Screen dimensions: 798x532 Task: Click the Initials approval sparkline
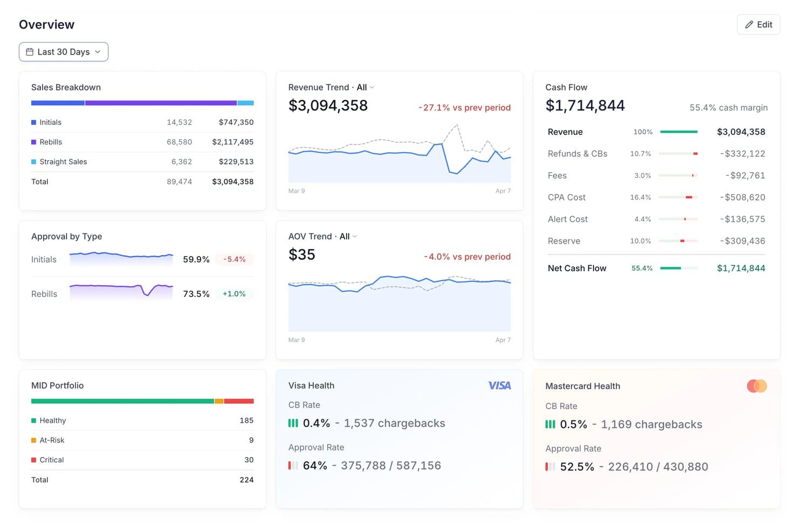tap(121, 259)
